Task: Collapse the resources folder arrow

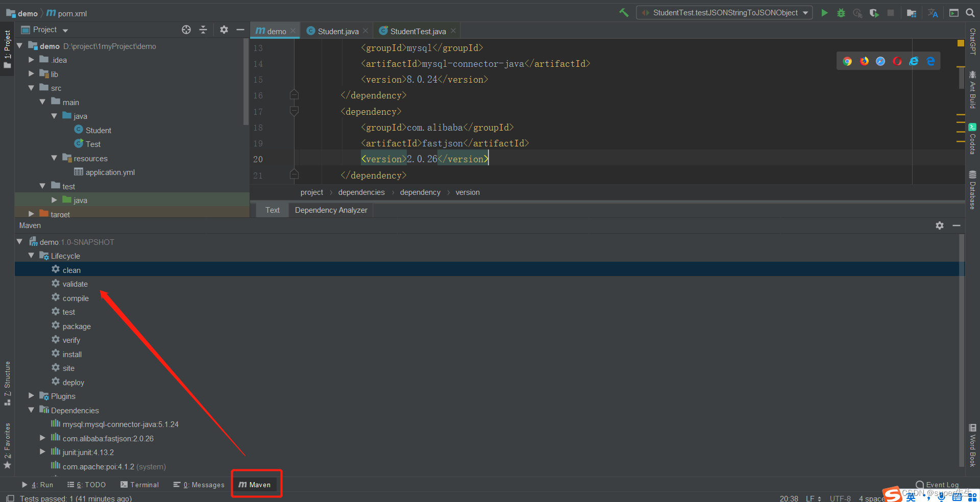Action: pos(54,158)
